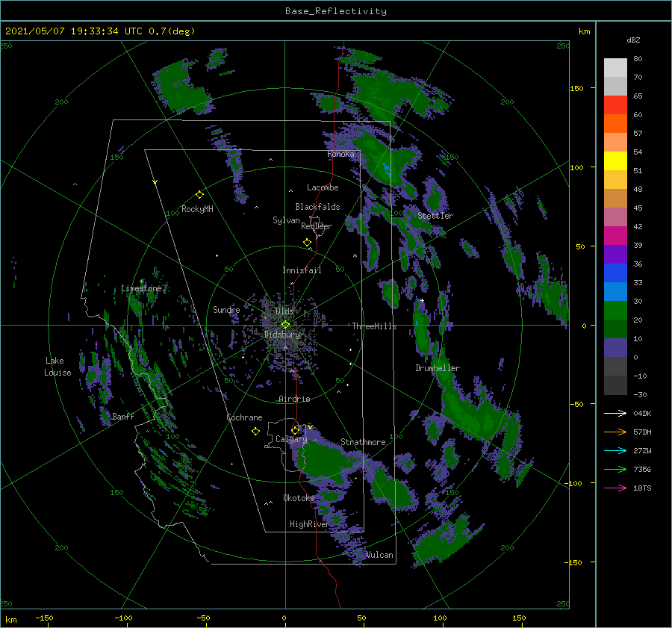Image resolution: width=672 pixels, height=628 pixels.
Task: Click the Strathmore label
Action: pos(363,442)
